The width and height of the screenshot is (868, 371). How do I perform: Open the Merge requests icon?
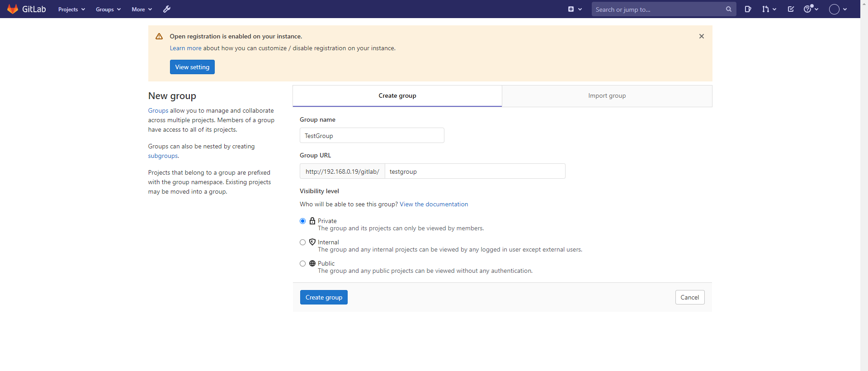tap(765, 9)
